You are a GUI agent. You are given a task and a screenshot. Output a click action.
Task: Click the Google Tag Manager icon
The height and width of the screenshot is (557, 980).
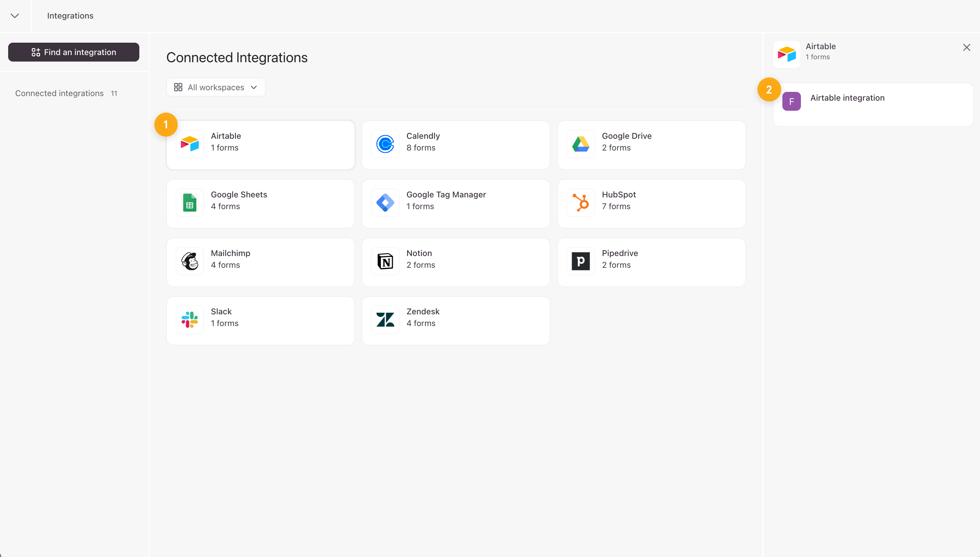[x=385, y=202]
